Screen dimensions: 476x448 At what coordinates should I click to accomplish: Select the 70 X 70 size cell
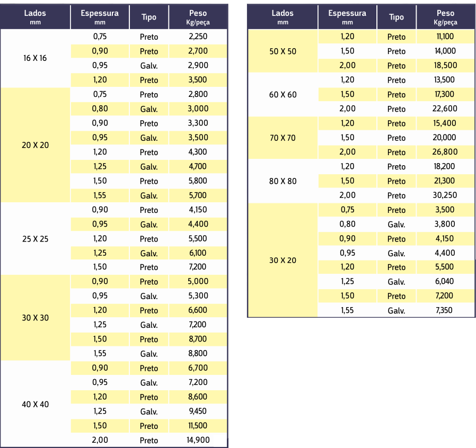point(283,138)
